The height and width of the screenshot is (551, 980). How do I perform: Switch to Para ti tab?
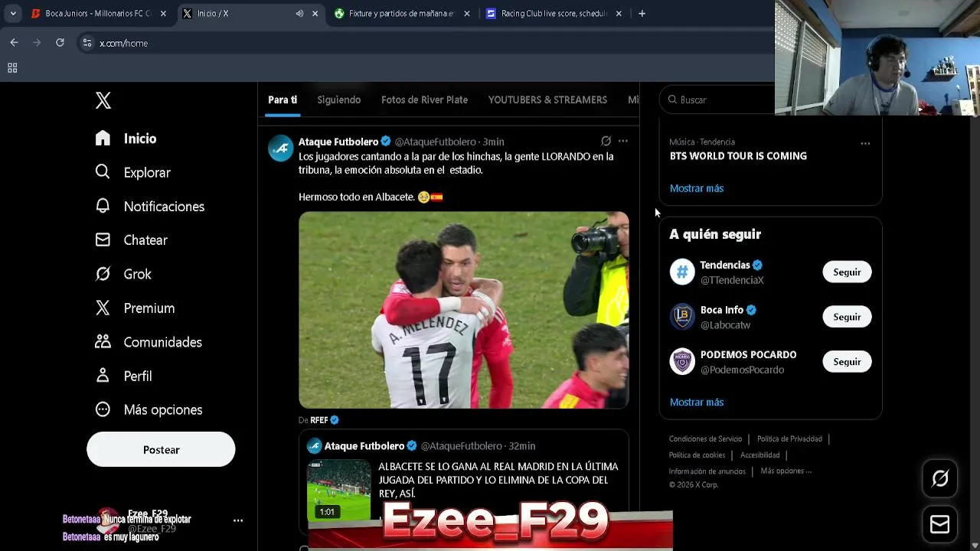(x=283, y=99)
